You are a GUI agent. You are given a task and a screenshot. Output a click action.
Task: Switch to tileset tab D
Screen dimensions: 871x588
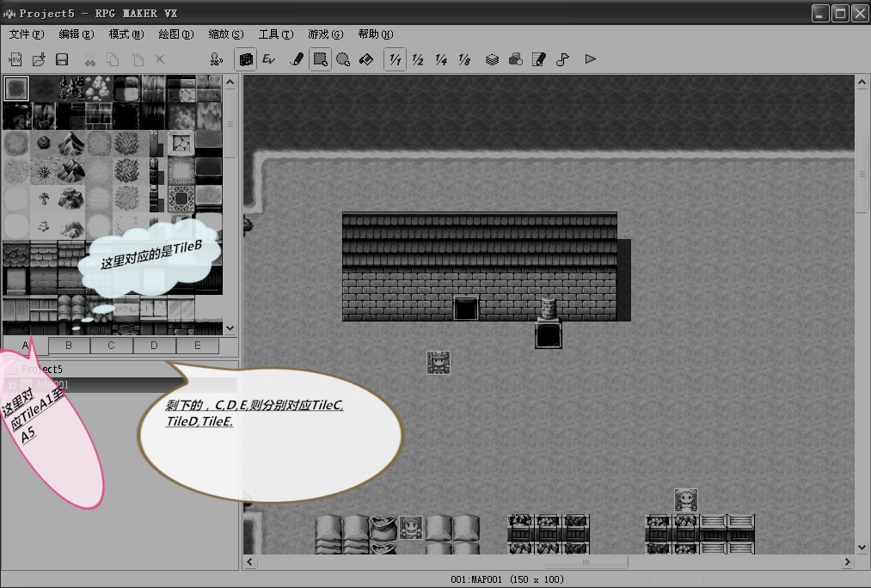point(155,346)
